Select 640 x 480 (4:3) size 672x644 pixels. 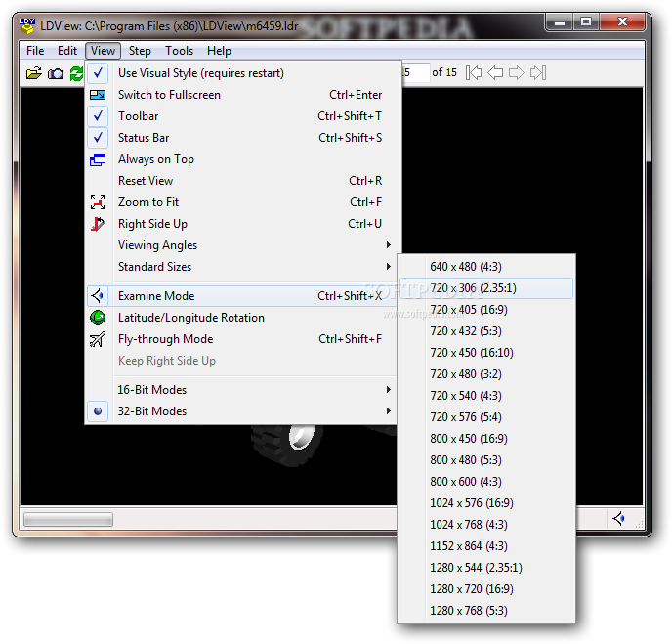pos(486,267)
